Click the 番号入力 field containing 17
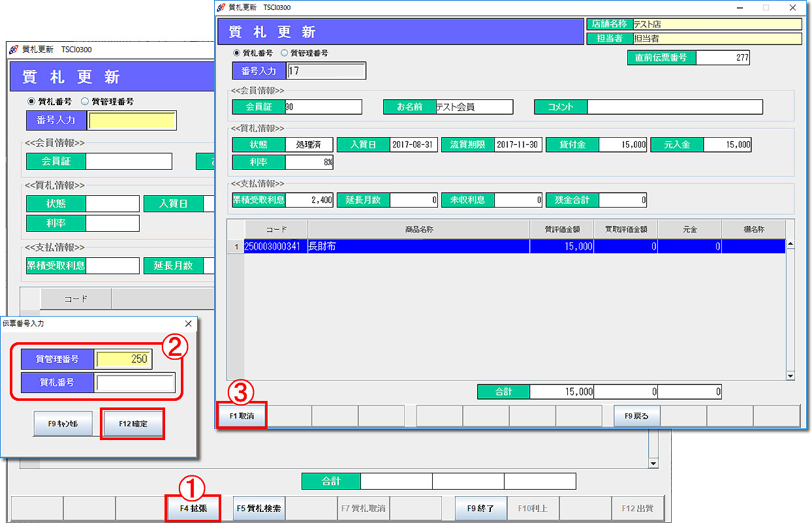The height and width of the screenshot is (523, 812). click(326, 71)
